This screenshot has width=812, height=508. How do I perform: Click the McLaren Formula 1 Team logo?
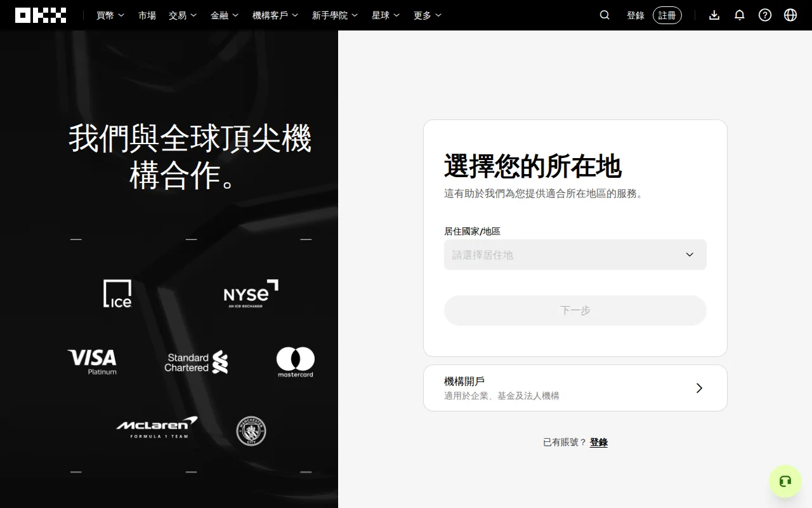click(157, 427)
